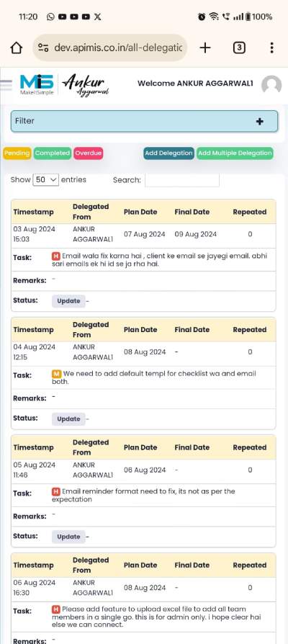Open the Show entries count dropdown
This screenshot has height=644, width=288.
click(46, 180)
